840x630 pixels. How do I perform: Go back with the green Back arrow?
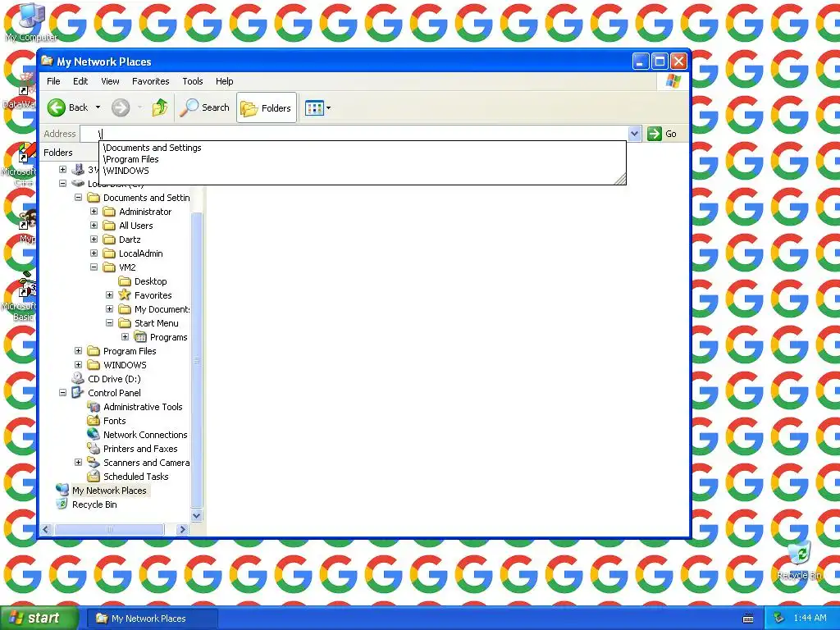[67, 107]
